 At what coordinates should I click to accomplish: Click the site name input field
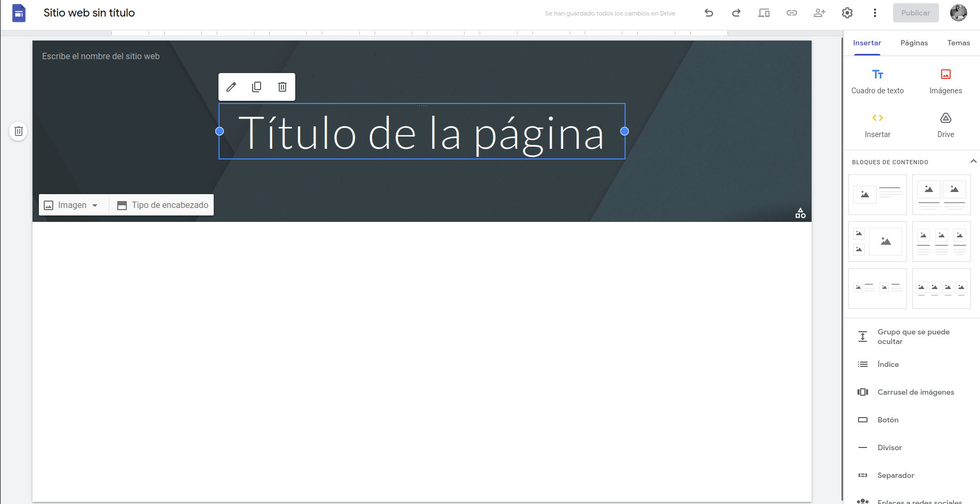click(x=101, y=56)
